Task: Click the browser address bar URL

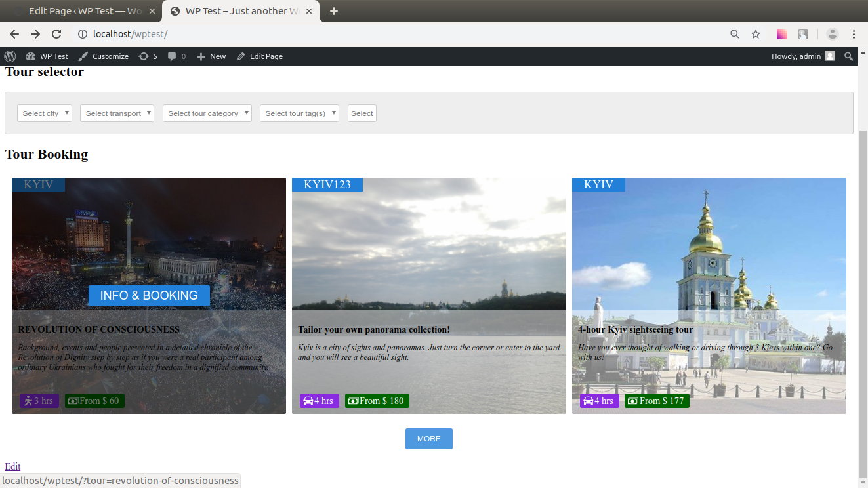Action: coord(131,34)
